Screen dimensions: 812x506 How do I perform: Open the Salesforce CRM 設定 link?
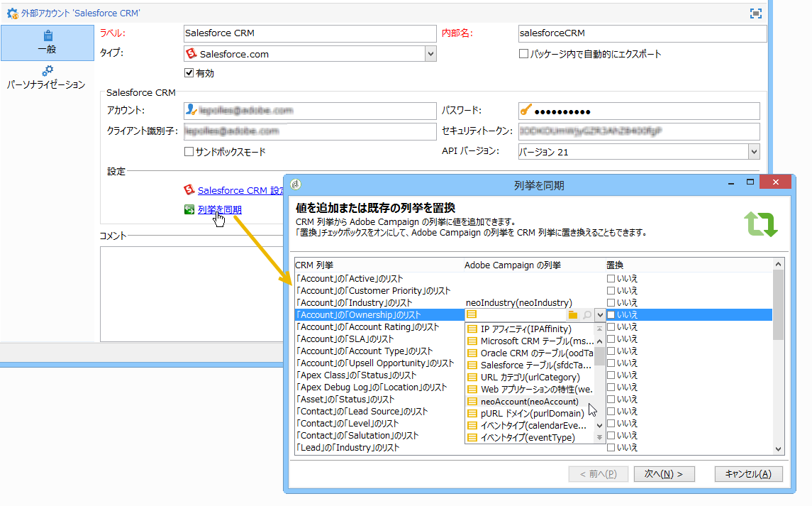pos(241,190)
